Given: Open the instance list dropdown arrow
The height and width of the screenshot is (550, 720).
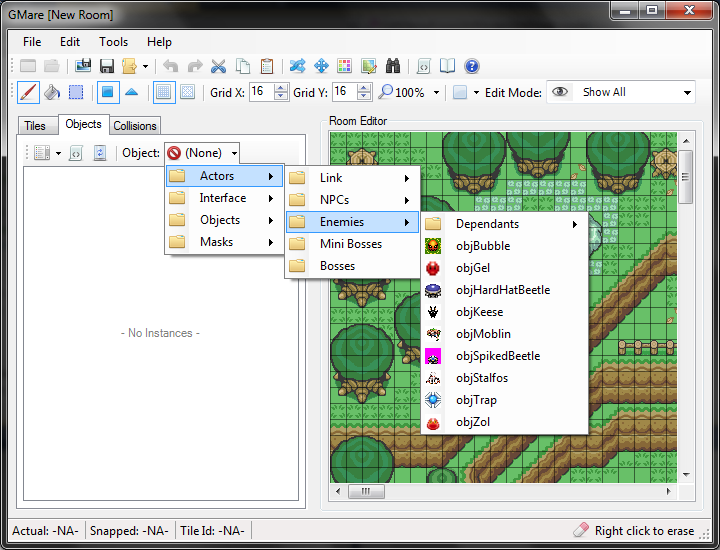Looking at the screenshot, I should (58, 153).
